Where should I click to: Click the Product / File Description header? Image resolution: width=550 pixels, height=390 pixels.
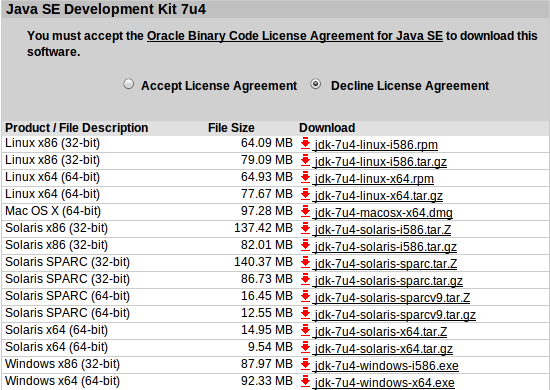click(x=76, y=128)
